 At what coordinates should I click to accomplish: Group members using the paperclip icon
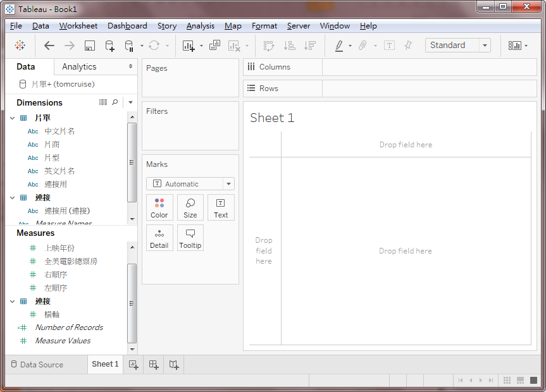[363, 46]
